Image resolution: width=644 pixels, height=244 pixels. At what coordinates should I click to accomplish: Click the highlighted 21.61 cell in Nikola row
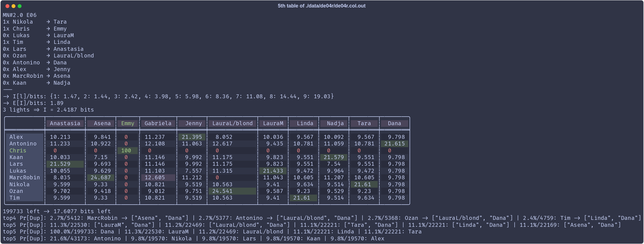[364, 184]
